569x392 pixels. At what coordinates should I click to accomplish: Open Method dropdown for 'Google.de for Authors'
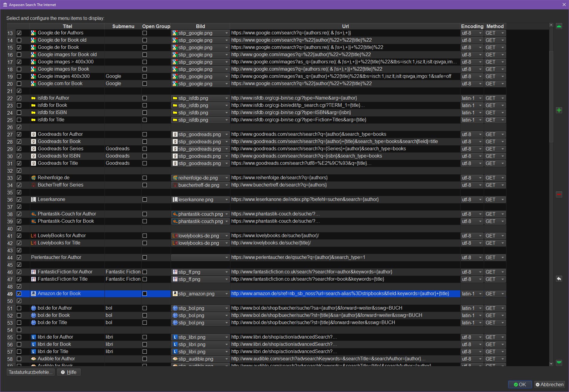[x=495, y=33]
